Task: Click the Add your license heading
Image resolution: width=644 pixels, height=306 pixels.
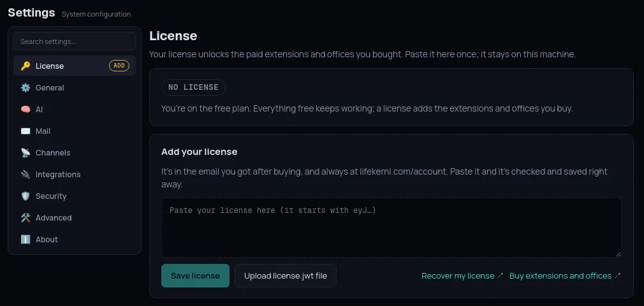Action: coord(199,152)
